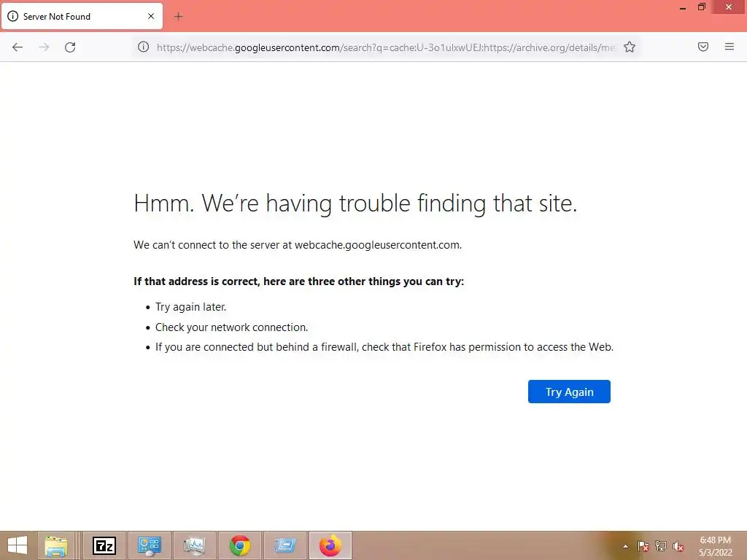Open the blue window app in taskbar
Image resolution: width=747 pixels, height=560 pixels.
285,545
